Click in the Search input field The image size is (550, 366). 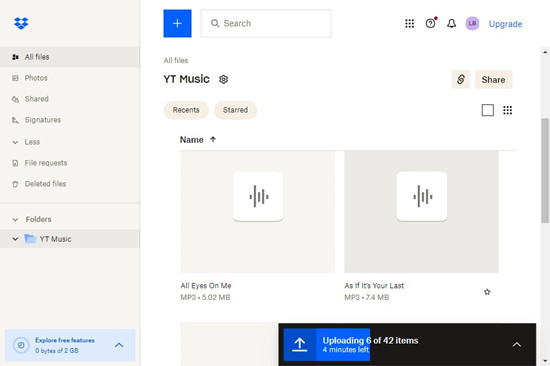pos(266,24)
